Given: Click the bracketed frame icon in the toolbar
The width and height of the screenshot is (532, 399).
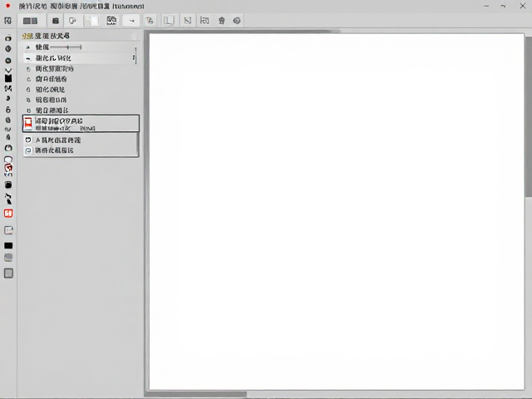Looking at the screenshot, I should click(204, 21).
